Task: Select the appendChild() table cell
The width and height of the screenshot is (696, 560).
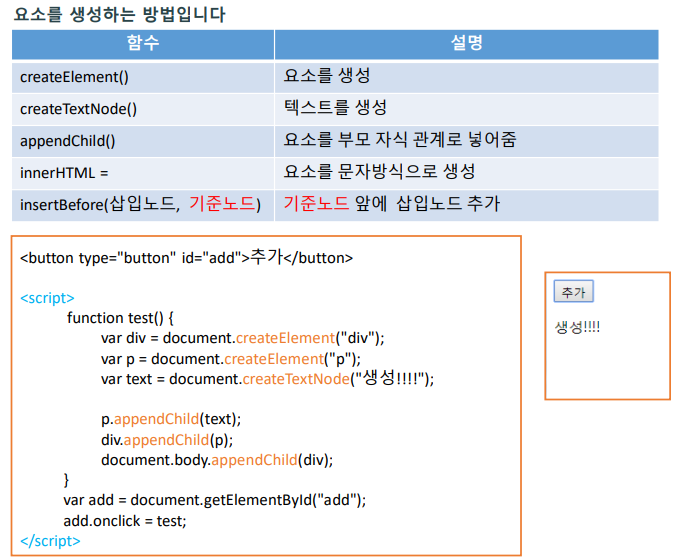Action: pos(143,141)
